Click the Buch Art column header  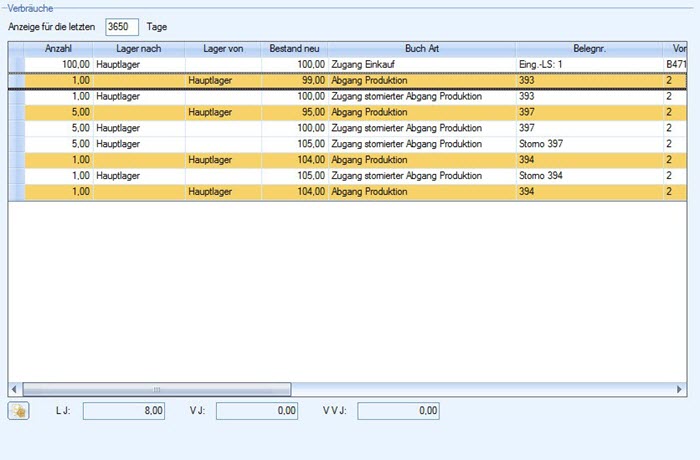tap(421, 48)
